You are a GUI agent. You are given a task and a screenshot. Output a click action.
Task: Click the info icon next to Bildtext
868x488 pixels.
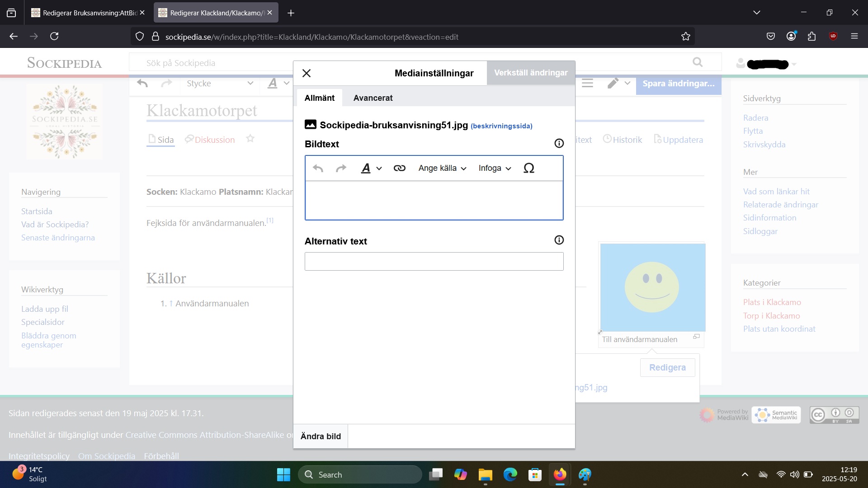coord(559,143)
